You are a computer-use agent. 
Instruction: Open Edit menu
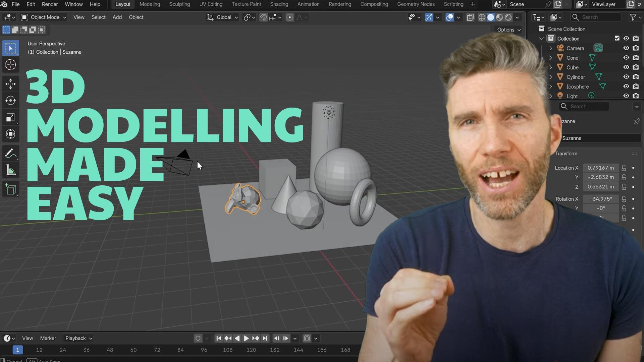(31, 4)
